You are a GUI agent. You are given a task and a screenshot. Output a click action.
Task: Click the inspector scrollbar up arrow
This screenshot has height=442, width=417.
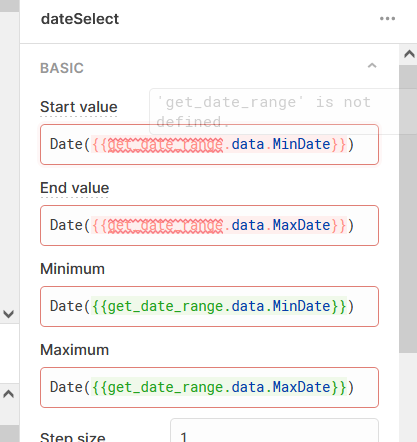point(409,54)
